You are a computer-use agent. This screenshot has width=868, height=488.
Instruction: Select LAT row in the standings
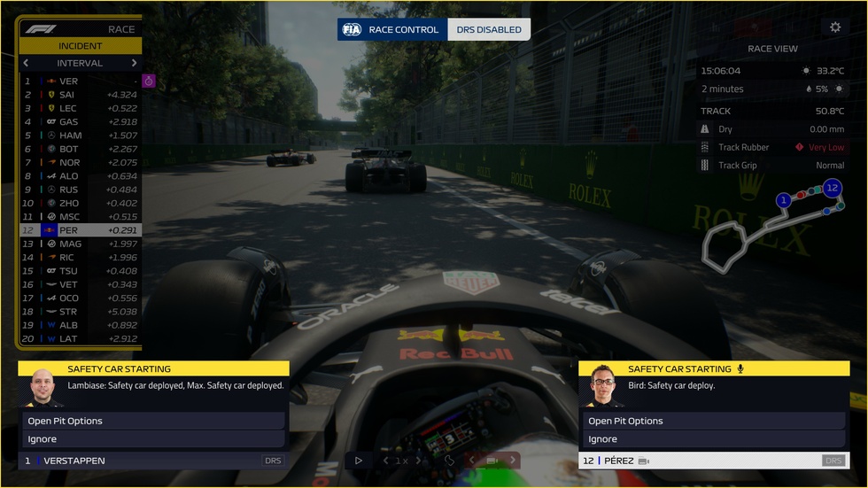tap(81, 338)
